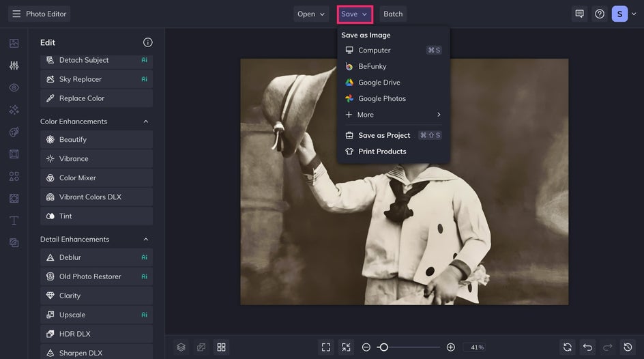
Task: Select the Upscale tool
Action: pos(96,315)
